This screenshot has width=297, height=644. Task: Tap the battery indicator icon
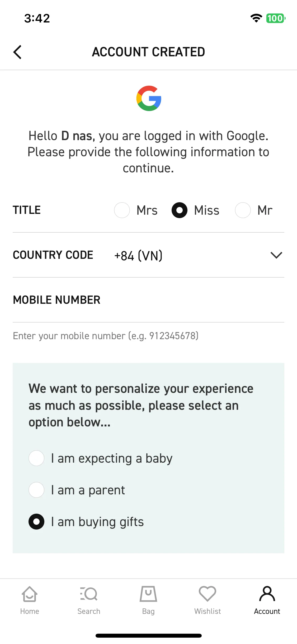pos(276,18)
